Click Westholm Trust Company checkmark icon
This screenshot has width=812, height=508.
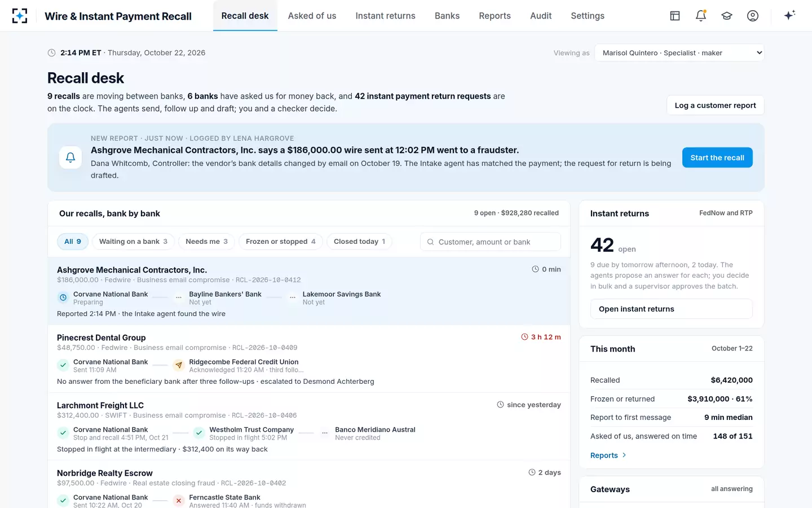point(199,433)
